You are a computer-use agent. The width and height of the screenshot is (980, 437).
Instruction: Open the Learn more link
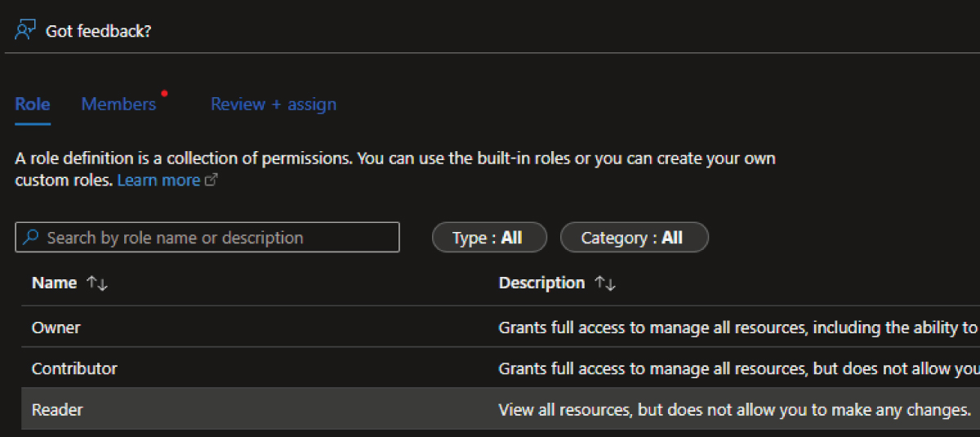pyautogui.click(x=158, y=181)
